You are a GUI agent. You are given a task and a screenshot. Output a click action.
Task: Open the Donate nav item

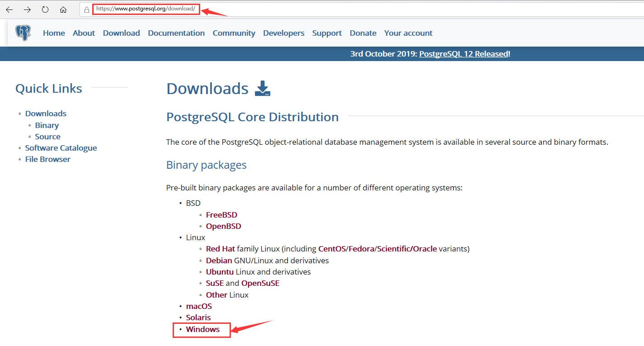coord(363,33)
